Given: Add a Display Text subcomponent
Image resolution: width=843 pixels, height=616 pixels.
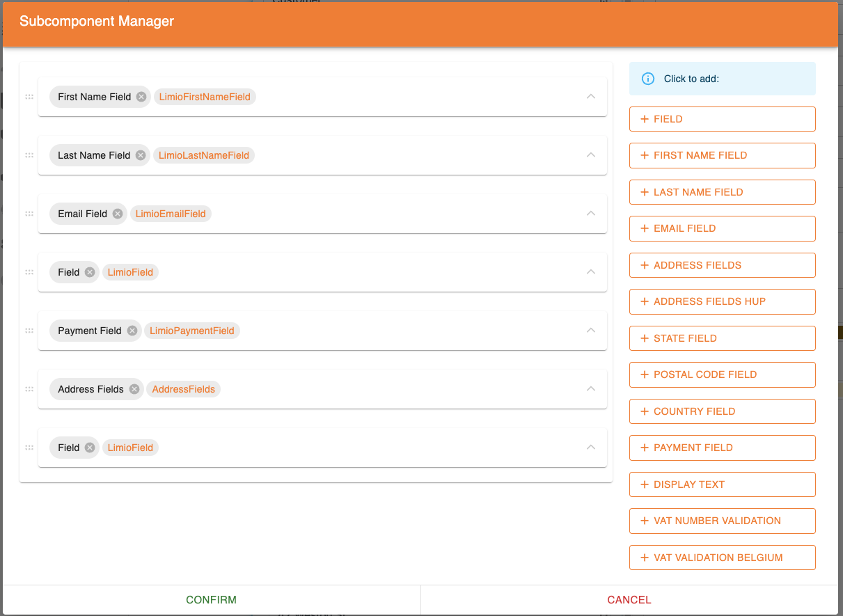Looking at the screenshot, I should click(x=722, y=484).
